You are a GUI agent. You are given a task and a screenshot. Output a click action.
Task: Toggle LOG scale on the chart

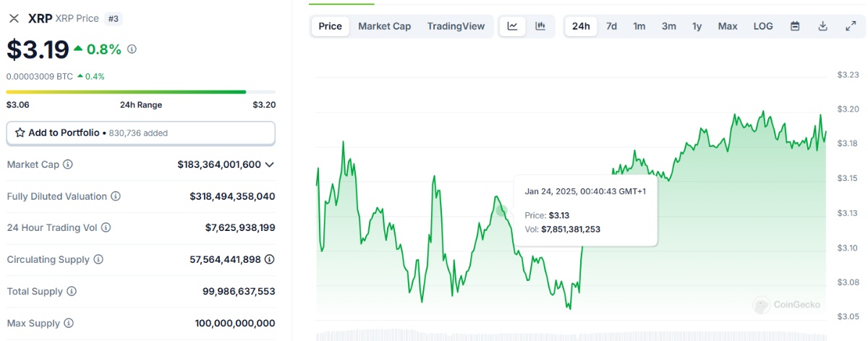coord(763,26)
